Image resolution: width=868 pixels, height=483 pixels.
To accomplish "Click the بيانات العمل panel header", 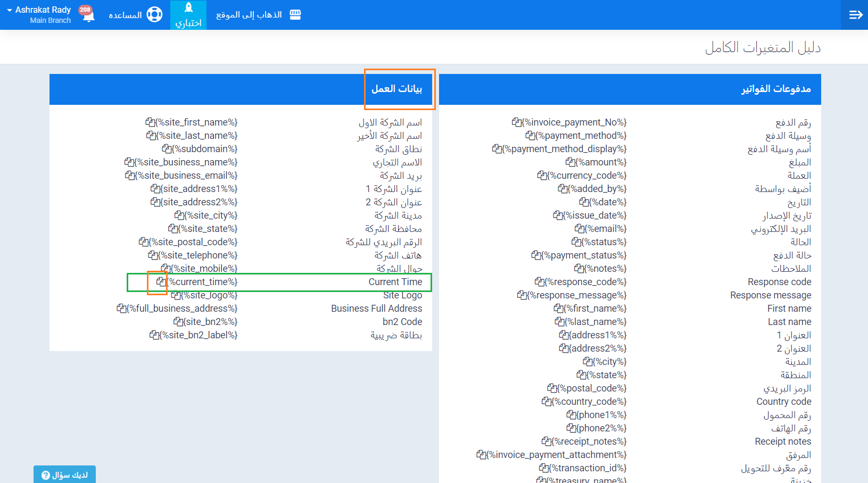I will pos(396,89).
